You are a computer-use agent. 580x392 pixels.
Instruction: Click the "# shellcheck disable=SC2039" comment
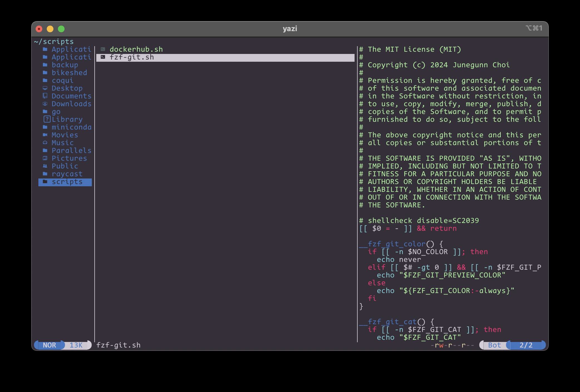tap(419, 221)
